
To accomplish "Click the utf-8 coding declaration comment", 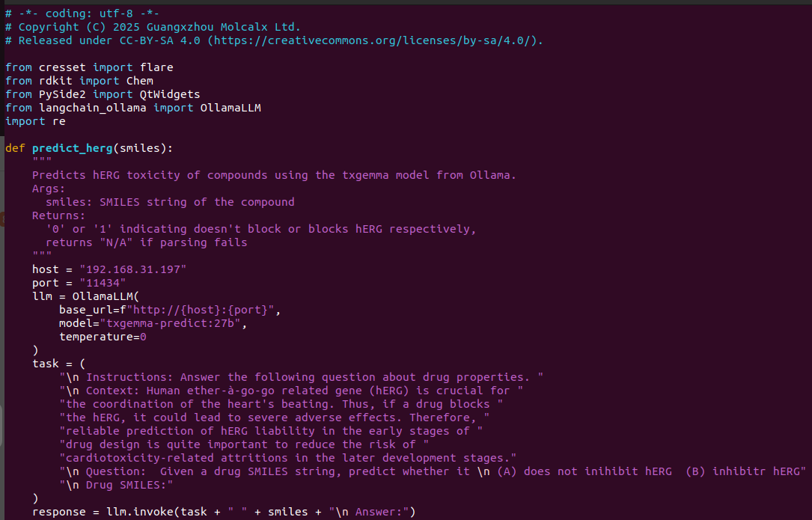I will [82, 13].
